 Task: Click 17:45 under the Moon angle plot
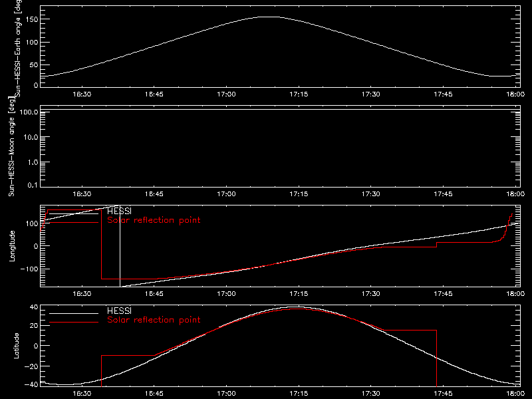(x=443, y=194)
